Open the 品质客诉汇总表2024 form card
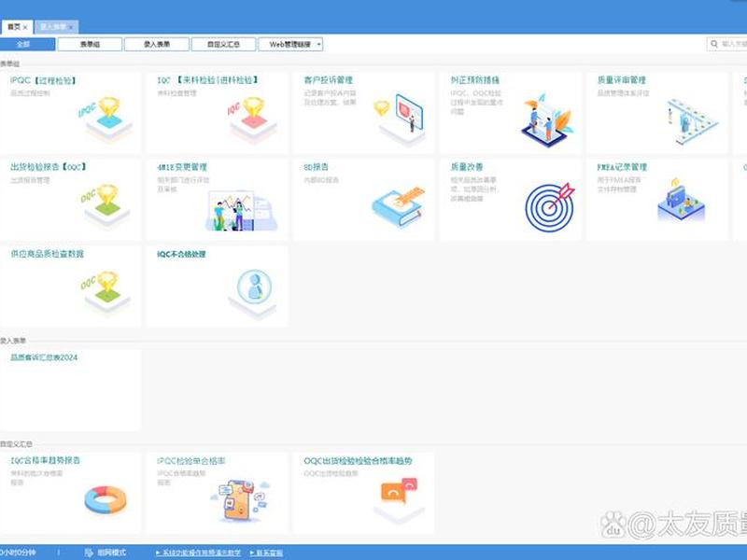The width and height of the screenshot is (747, 560). pyautogui.click(x=70, y=390)
